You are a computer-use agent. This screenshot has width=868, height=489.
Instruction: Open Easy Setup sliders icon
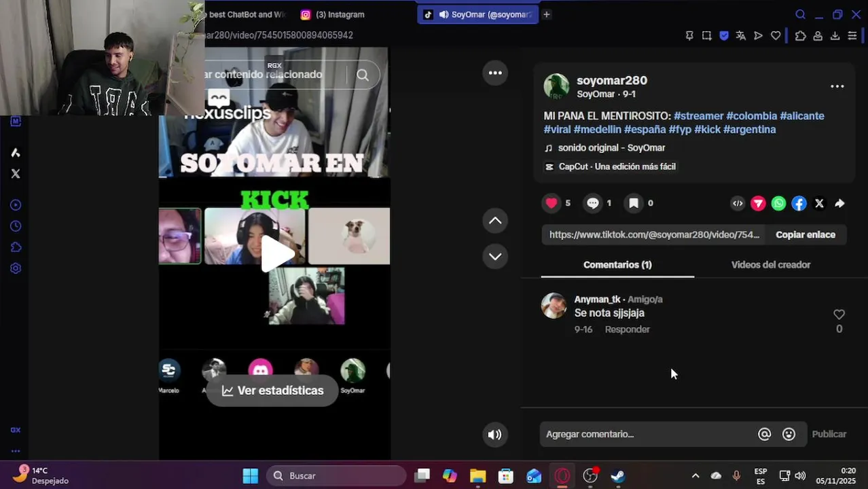pyautogui.click(x=852, y=36)
